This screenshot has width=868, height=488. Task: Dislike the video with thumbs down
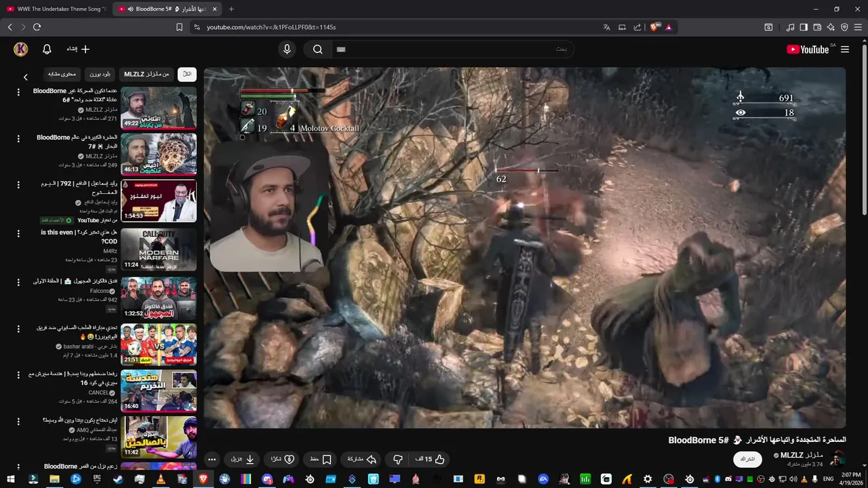coord(398,459)
